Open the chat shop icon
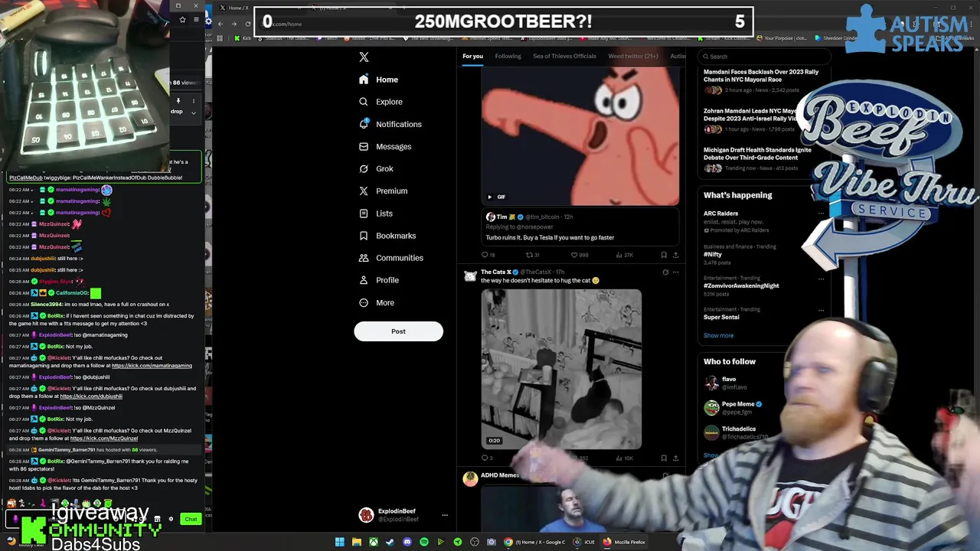The width and height of the screenshot is (980, 551). pos(157,519)
